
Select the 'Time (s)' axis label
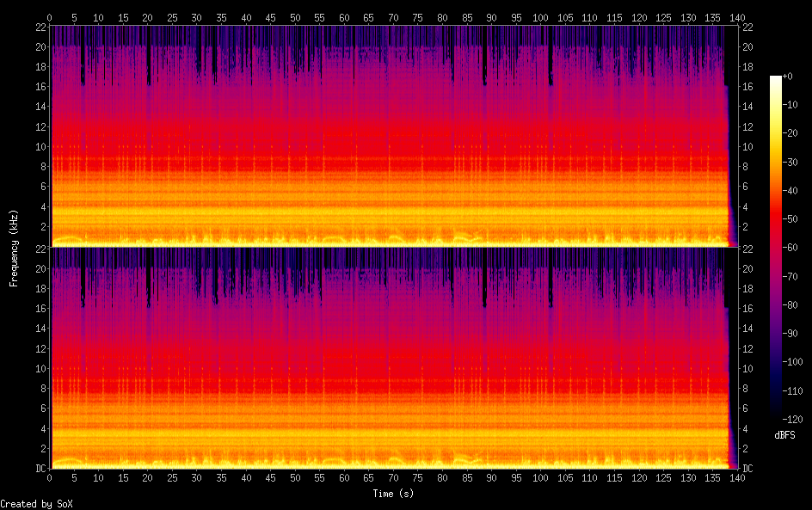click(393, 494)
